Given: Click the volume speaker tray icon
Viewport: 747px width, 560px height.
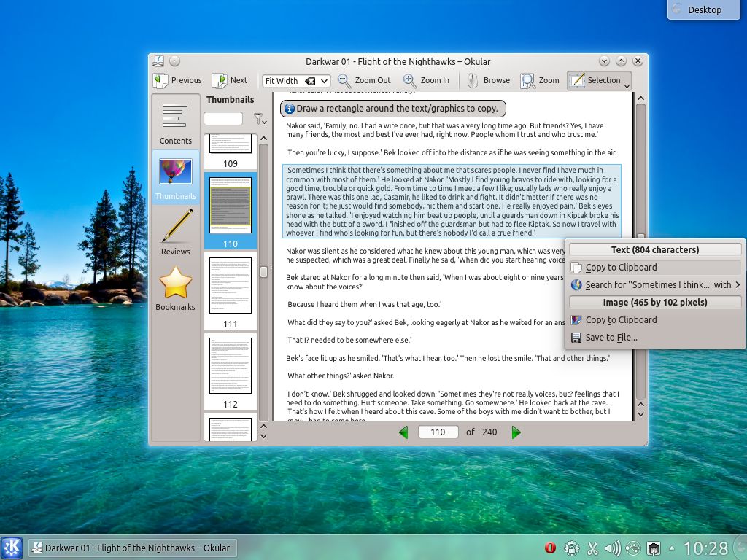Looking at the screenshot, I should click(613, 548).
